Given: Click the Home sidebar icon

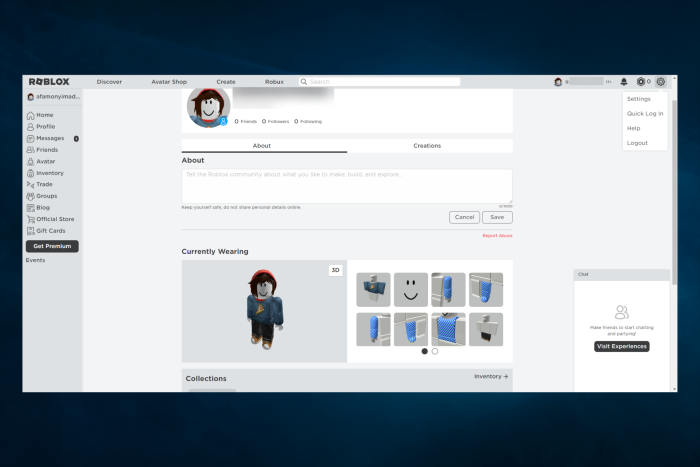Looking at the screenshot, I should coord(30,115).
